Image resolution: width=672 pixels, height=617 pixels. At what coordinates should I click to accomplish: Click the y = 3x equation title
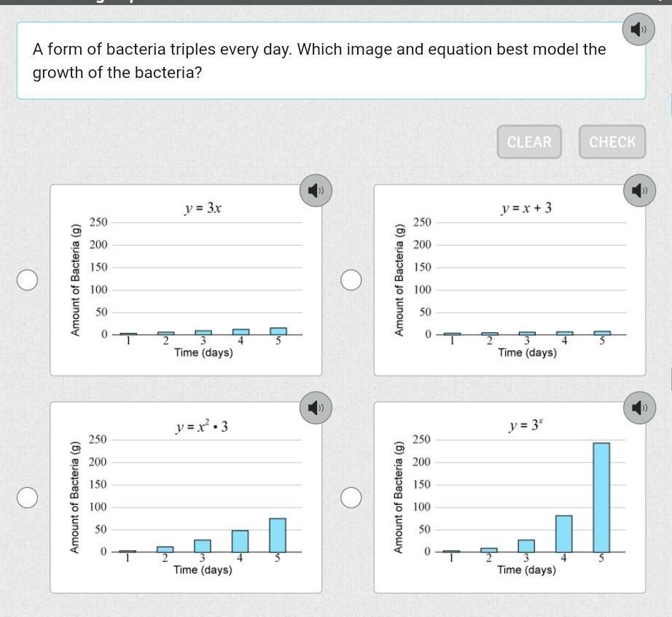click(x=203, y=209)
